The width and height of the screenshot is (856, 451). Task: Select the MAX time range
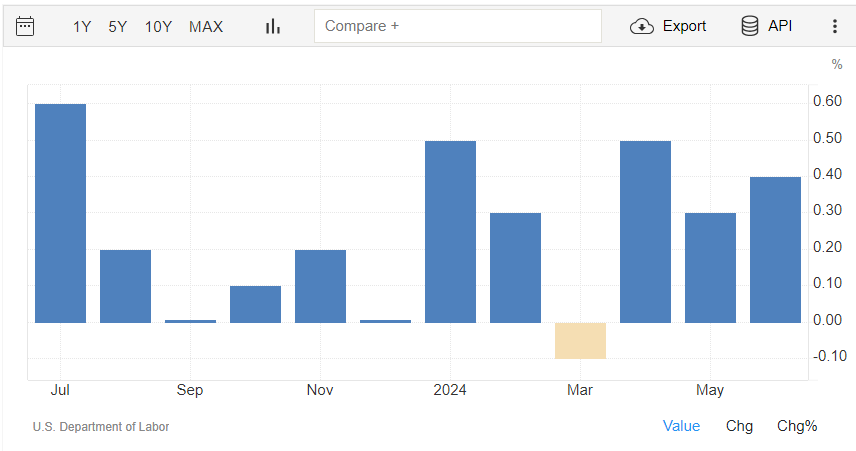point(206,27)
